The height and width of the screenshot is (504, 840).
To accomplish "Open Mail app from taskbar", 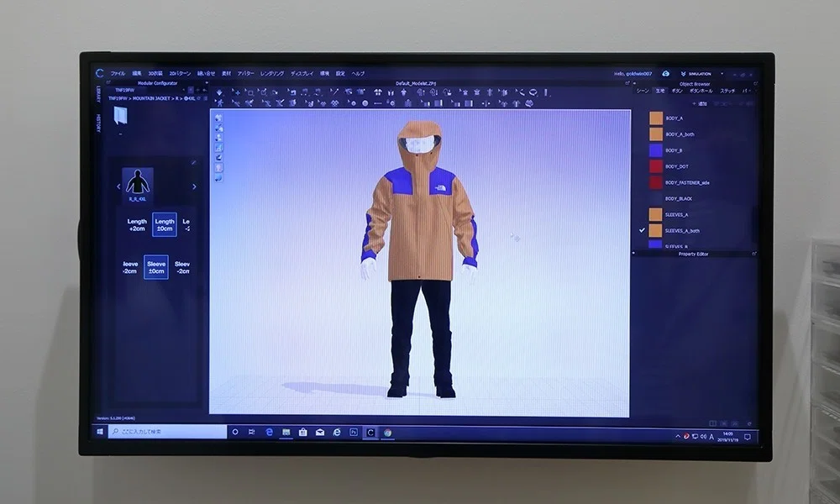I will click(x=320, y=432).
